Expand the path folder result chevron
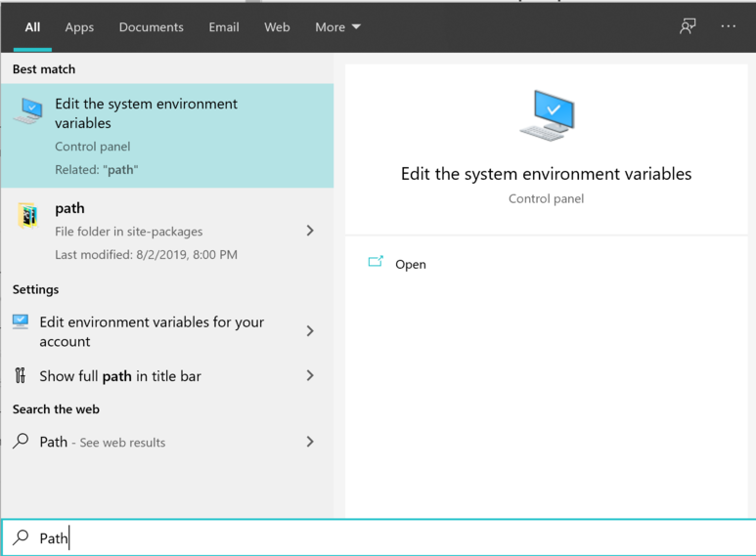 pyautogui.click(x=310, y=231)
